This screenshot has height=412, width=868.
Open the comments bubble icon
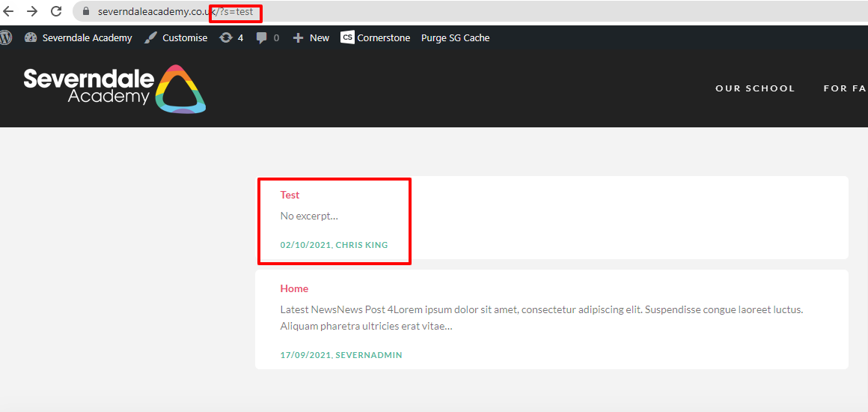coord(261,37)
